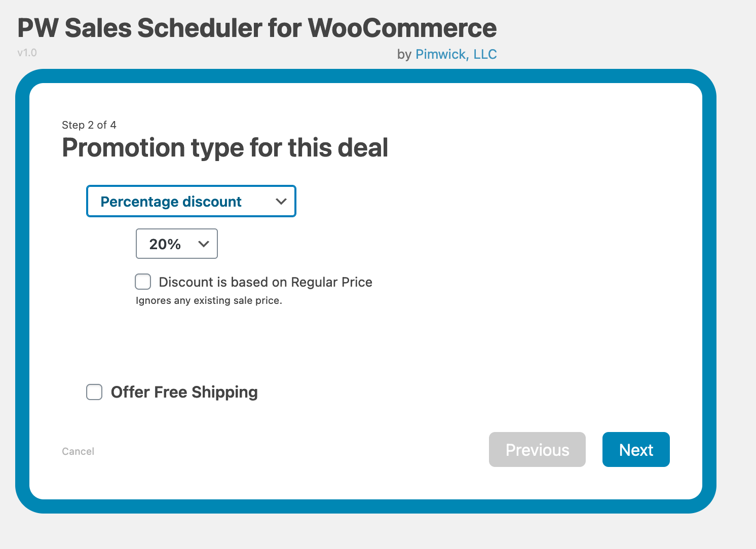Toggle the Regular Price discount checkbox off
The height and width of the screenshot is (549, 756).
(143, 282)
